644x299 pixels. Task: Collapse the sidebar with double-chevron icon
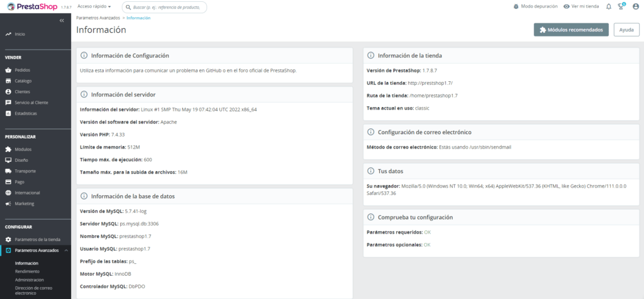(62, 21)
